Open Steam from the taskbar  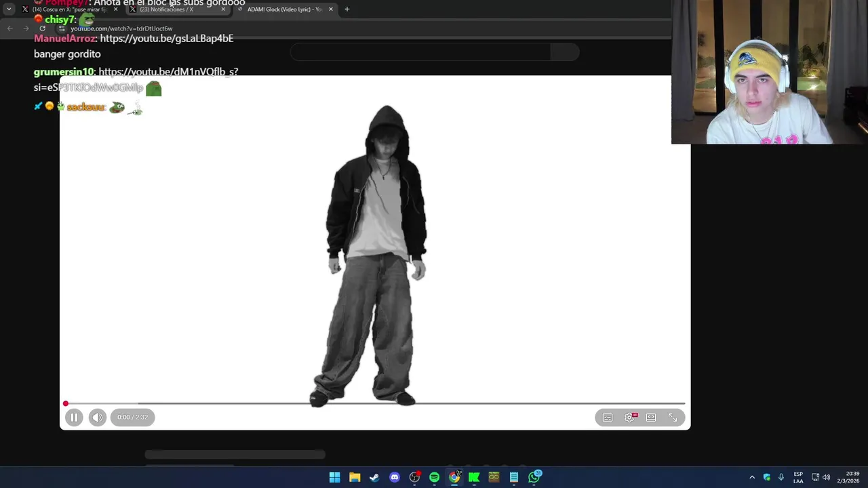(x=374, y=477)
